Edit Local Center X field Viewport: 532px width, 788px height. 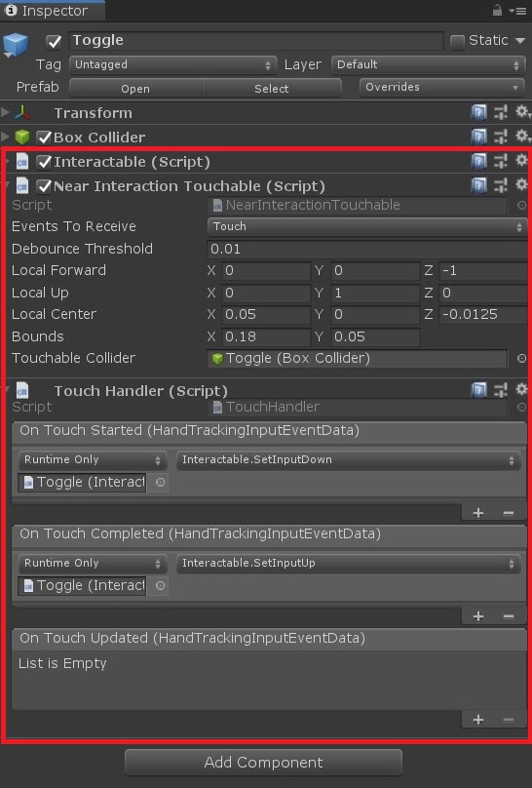[266, 315]
